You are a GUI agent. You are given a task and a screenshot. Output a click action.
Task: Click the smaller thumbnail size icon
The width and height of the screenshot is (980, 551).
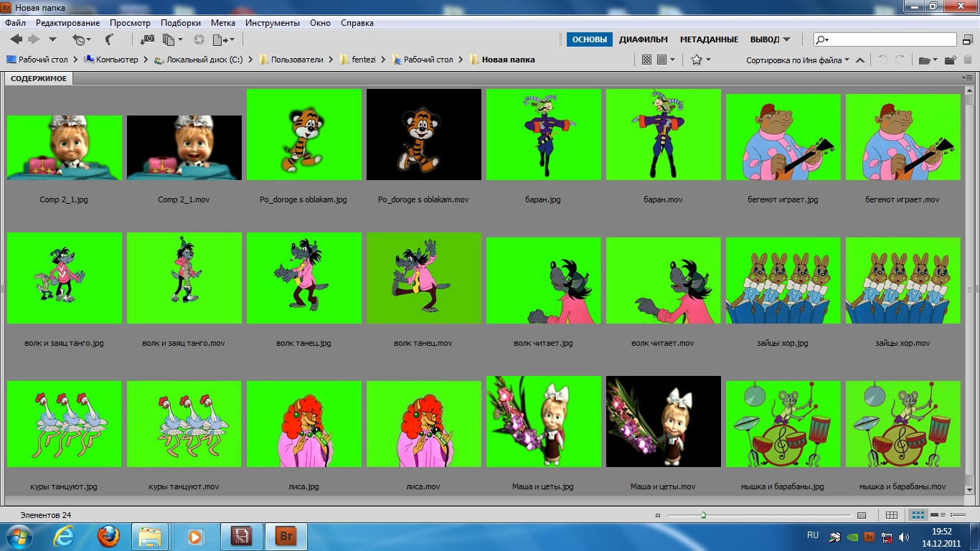pyautogui.click(x=658, y=515)
